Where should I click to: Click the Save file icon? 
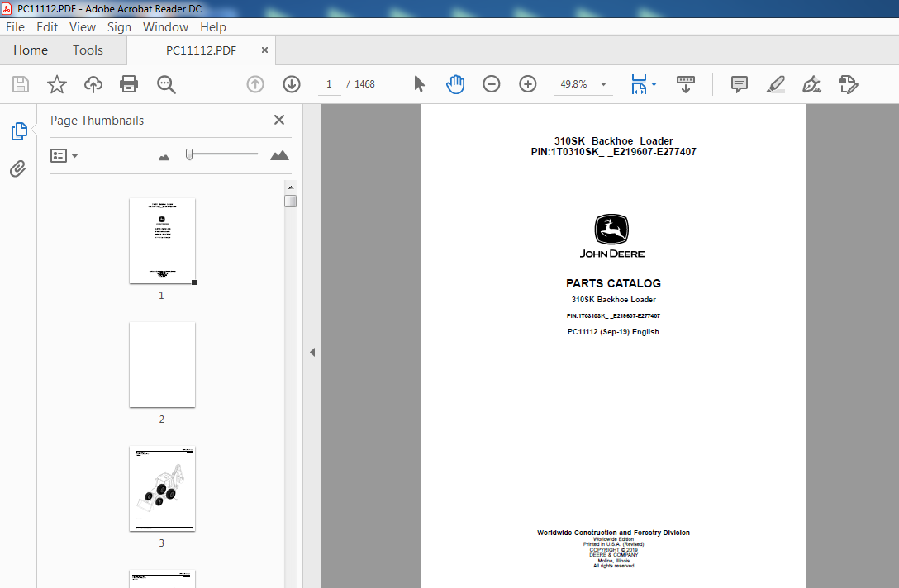point(21,84)
